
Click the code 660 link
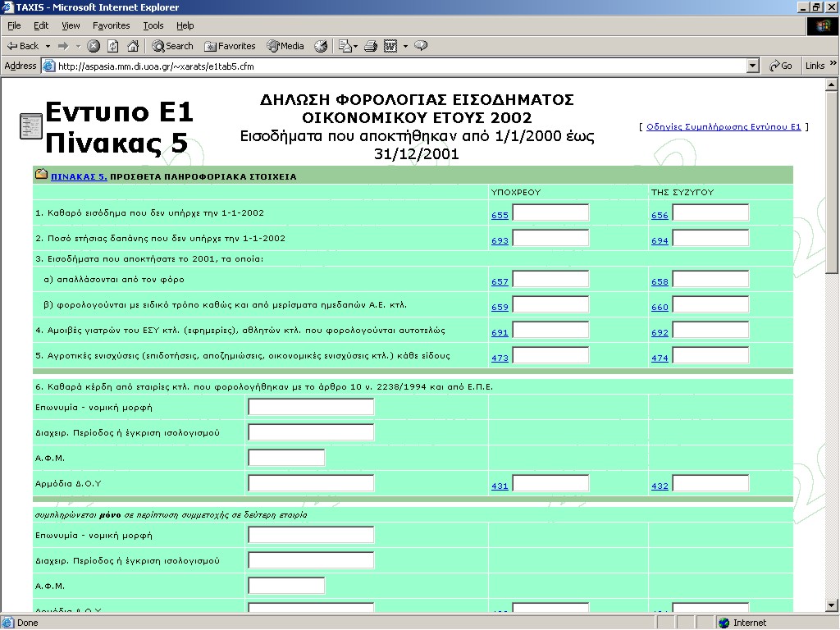coord(660,308)
